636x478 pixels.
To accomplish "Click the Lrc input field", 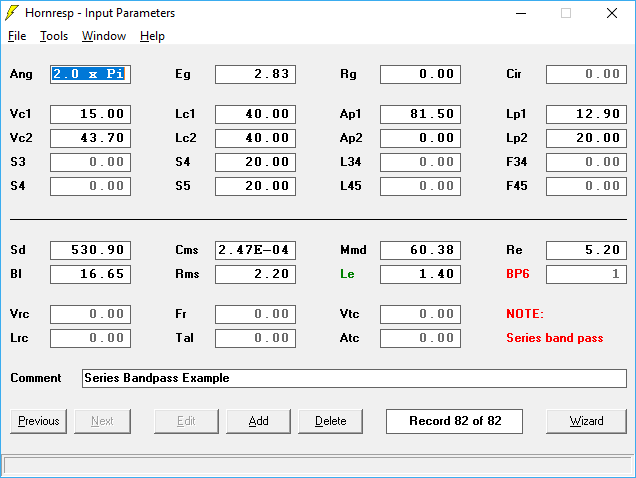I will (x=90, y=338).
